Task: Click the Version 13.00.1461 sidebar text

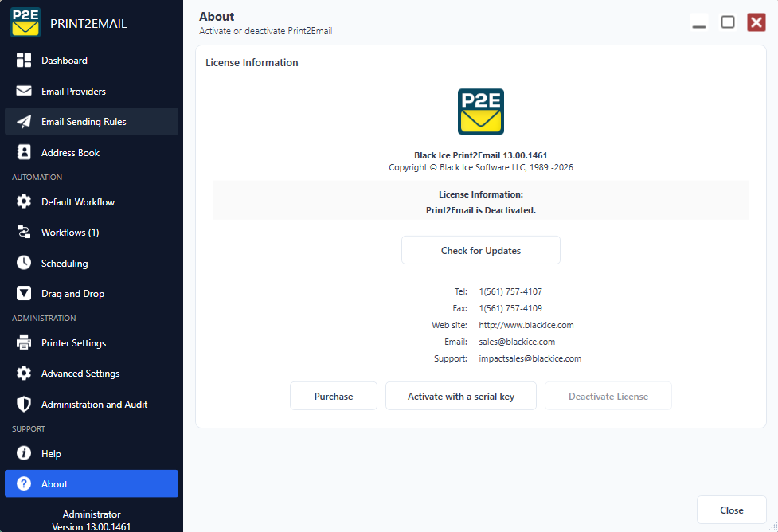Action: click(x=92, y=526)
